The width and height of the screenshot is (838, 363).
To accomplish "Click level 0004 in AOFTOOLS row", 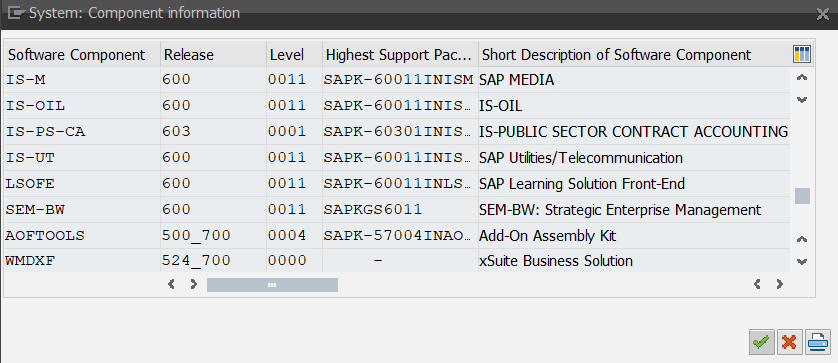I will [x=294, y=236].
